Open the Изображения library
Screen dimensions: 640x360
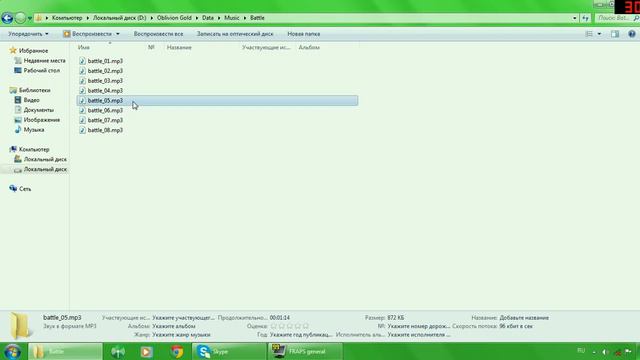point(42,120)
